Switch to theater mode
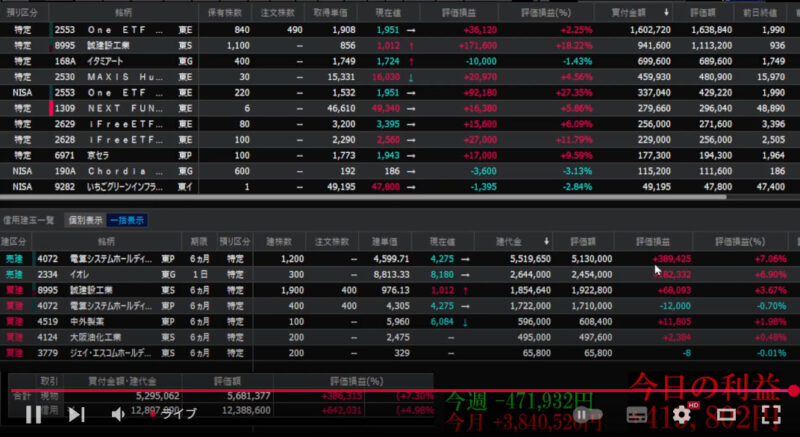Viewport: 800px width, 437px height. pyautogui.click(x=727, y=415)
